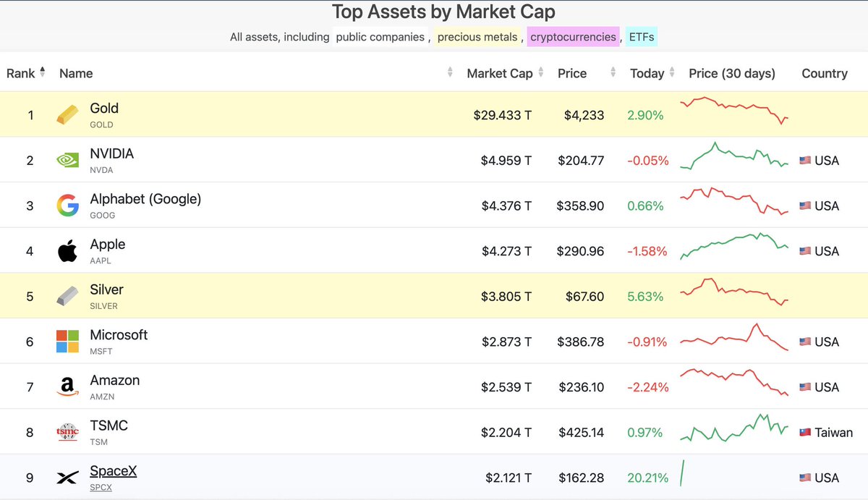Viewport: 868px width, 500px height.
Task: Click the NVIDIA 30-day price chart
Action: pos(734,156)
